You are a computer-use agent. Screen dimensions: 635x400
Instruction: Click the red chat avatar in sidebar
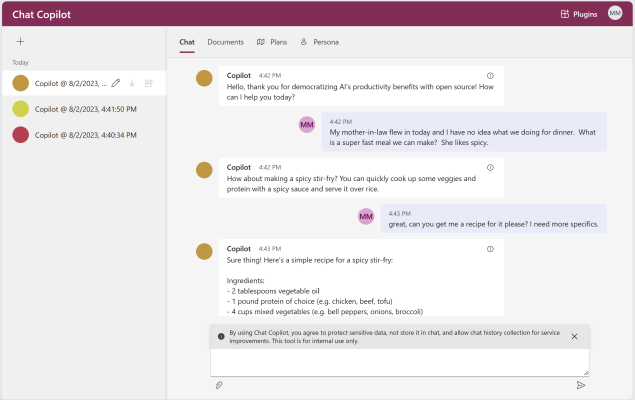coord(20,135)
